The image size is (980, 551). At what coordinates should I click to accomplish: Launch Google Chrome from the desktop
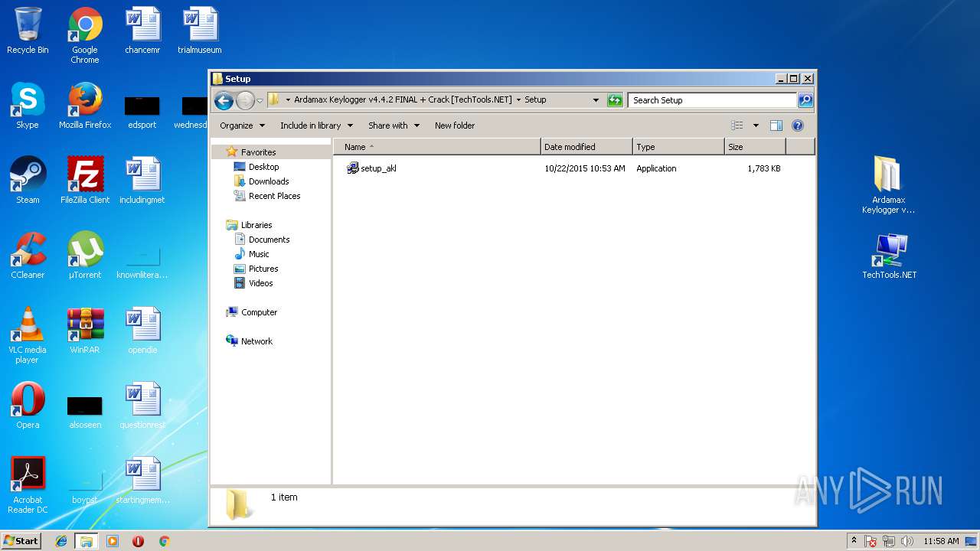coord(85,35)
